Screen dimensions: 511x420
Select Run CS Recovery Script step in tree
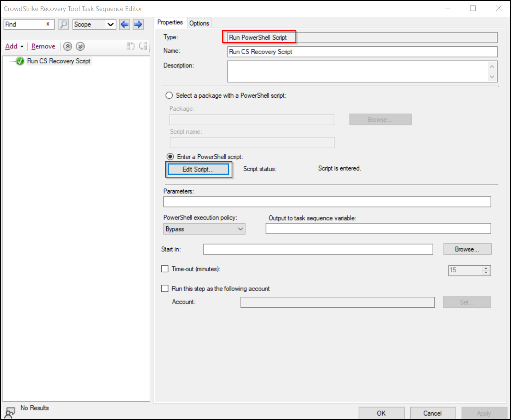click(59, 61)
